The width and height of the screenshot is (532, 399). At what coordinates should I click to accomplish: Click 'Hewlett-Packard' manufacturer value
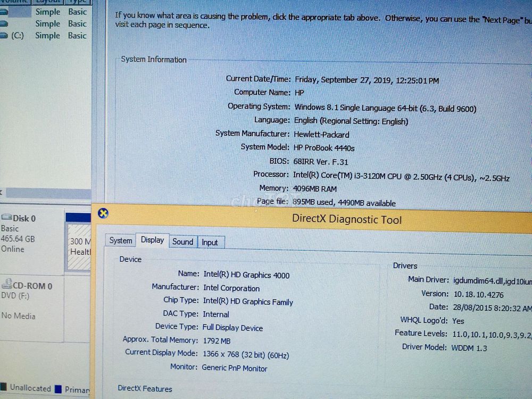click(x=321, y=135)
